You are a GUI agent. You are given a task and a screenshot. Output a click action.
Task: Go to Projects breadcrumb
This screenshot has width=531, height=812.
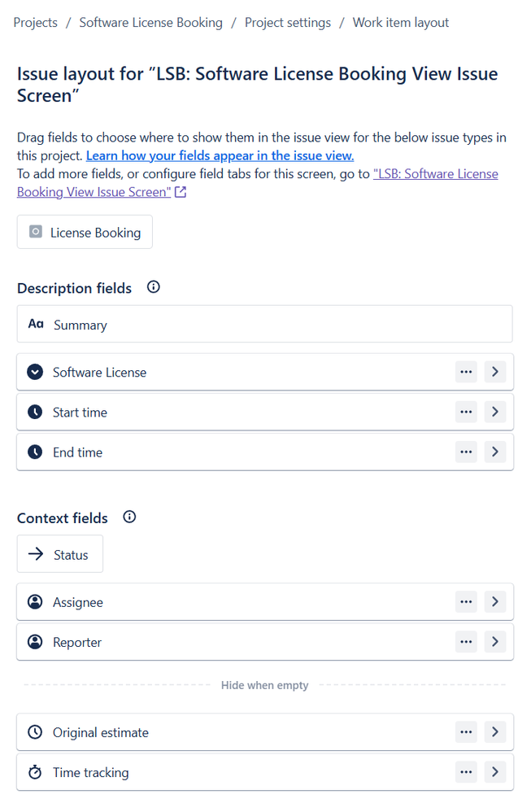(35, 23)
